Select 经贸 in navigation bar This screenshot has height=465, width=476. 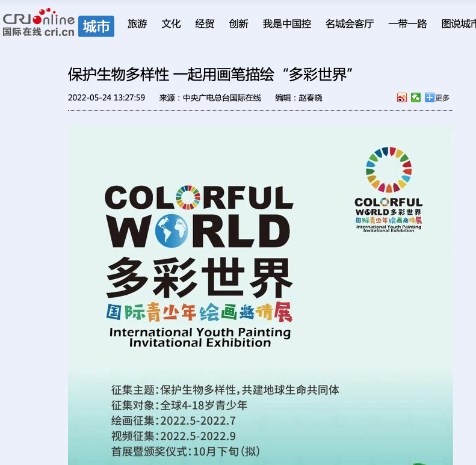tap(205, 23)
